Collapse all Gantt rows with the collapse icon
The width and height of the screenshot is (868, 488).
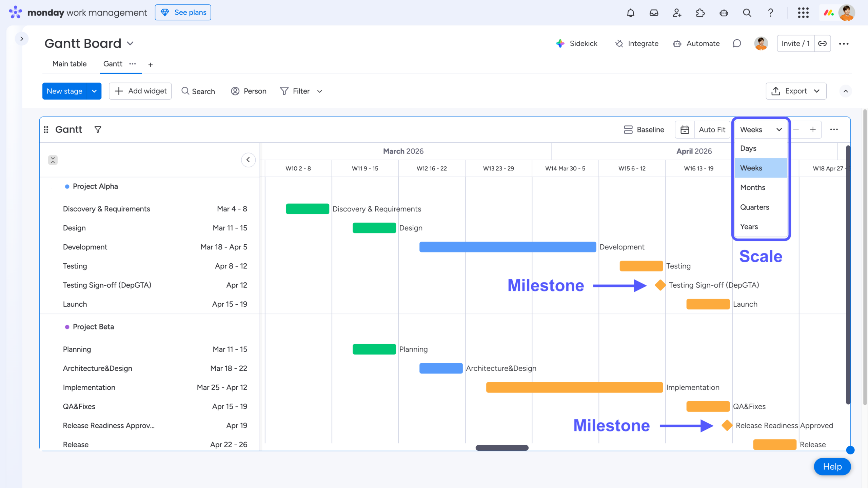tap(53, 160)
